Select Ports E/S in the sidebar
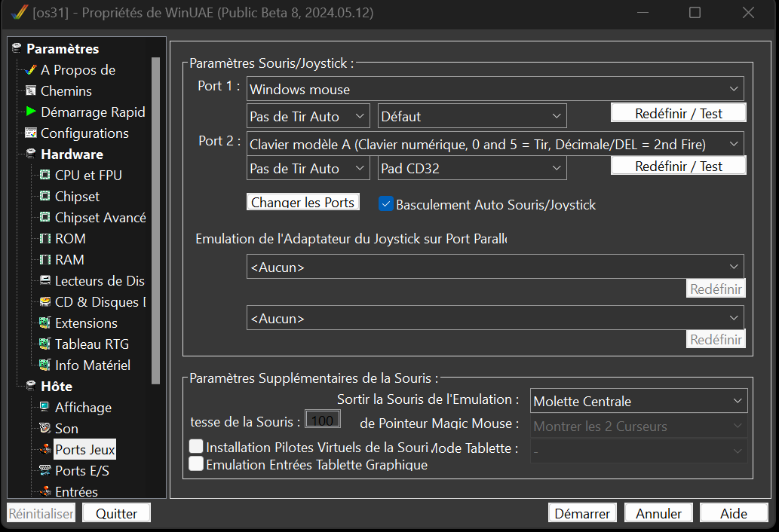This screenshot has height=532, width=779. (x=81, y=471)
